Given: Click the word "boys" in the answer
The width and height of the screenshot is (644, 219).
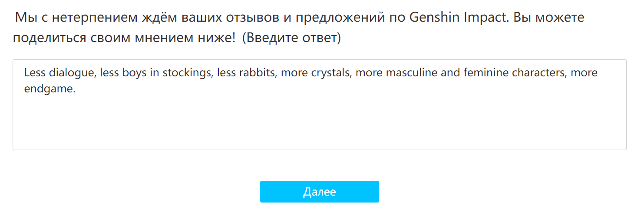Looking at the screenshot, I should click(x=135, y=73).
